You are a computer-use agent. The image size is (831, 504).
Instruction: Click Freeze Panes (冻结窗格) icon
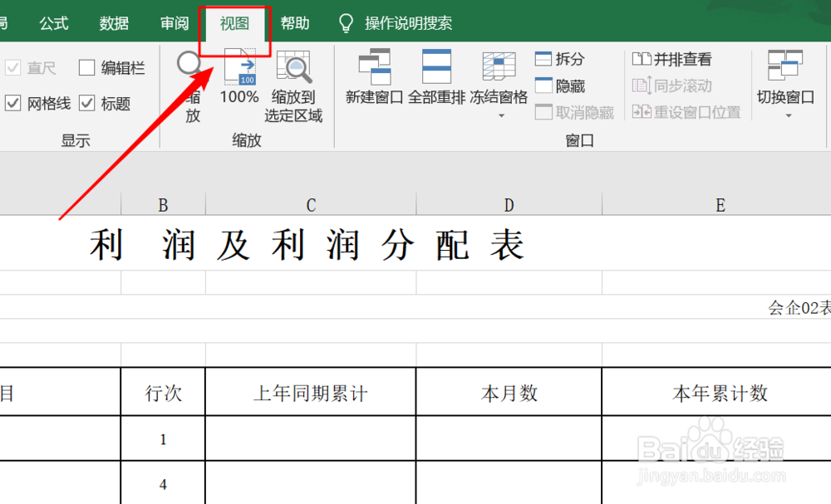tap(499, 66)
